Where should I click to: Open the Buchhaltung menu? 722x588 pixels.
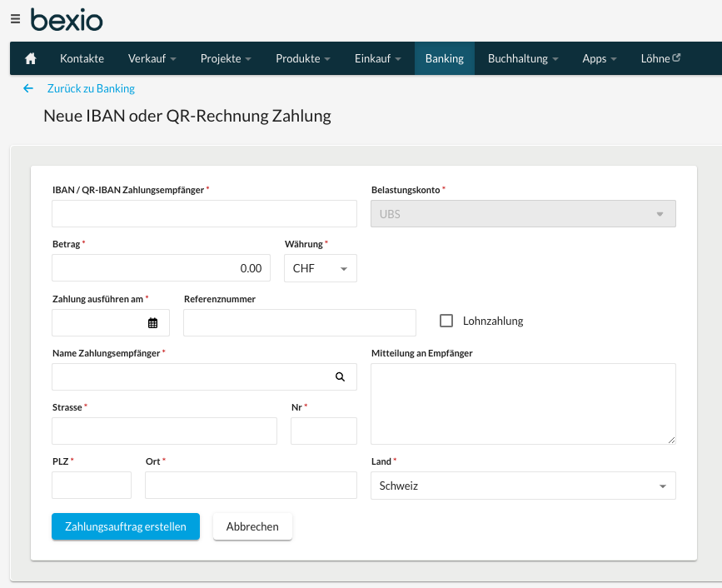[x=523, y=58]
